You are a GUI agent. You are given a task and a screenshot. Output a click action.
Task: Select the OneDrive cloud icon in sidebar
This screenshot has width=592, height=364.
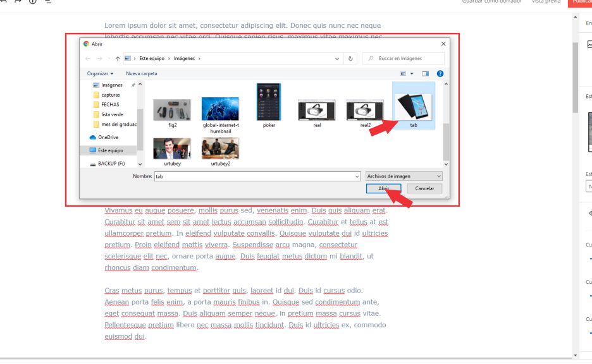click(x=93, y=137)
